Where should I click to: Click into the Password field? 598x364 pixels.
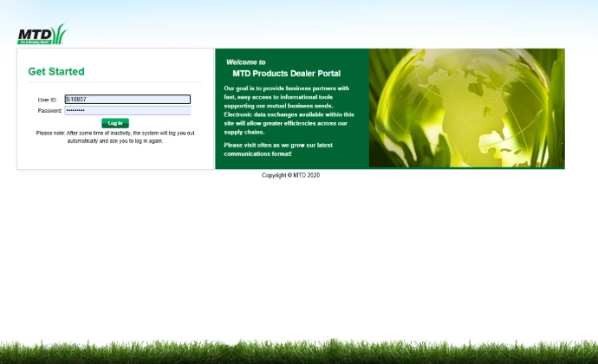click(x=127, y=111)
